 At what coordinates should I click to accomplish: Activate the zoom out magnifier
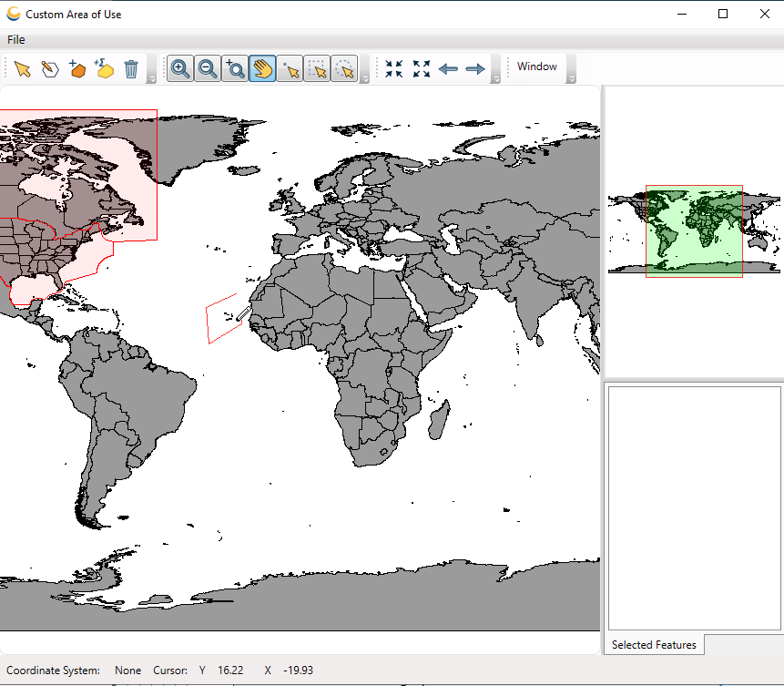pyautogui.click(x=208, y=69)
